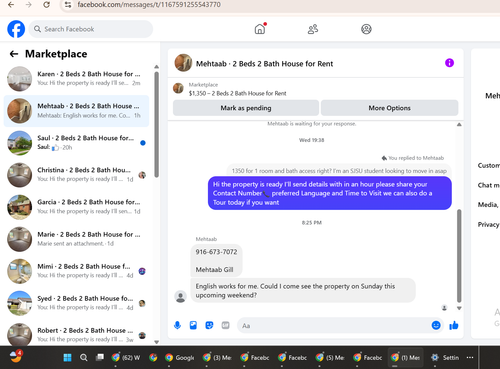This screenshot has height=369, width=500.
Task: Attach a photo using the image icon
Action: [x=193, y=325]
